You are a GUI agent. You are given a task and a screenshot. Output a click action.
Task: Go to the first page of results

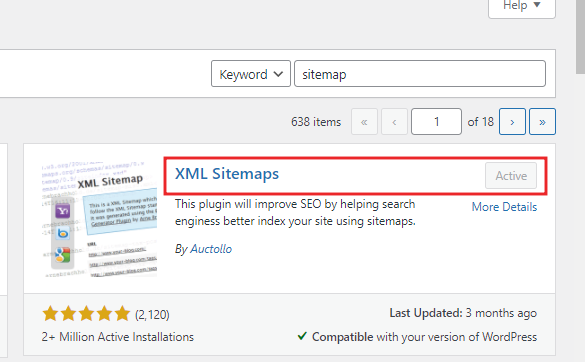pos(364,122)
